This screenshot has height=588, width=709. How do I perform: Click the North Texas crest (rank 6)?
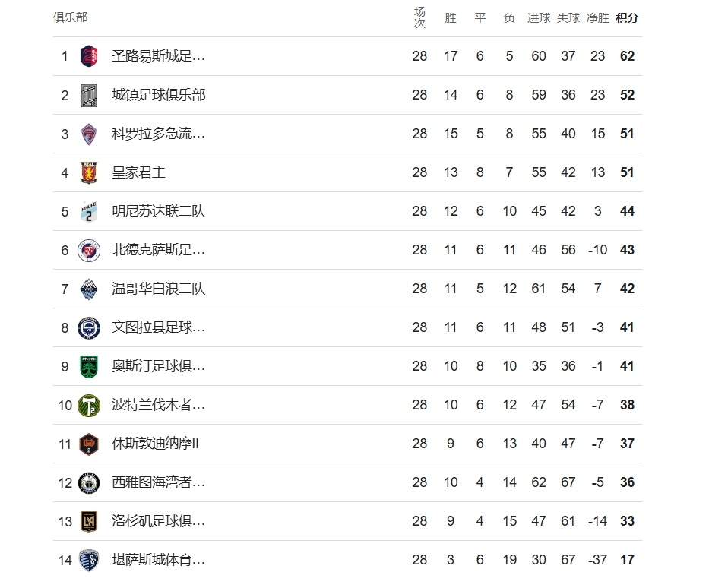89,250
